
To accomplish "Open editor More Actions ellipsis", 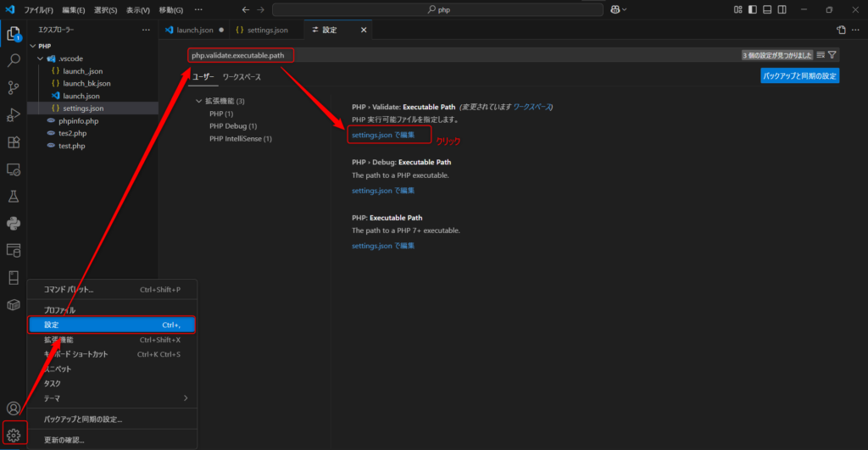I will click(855, 30).
